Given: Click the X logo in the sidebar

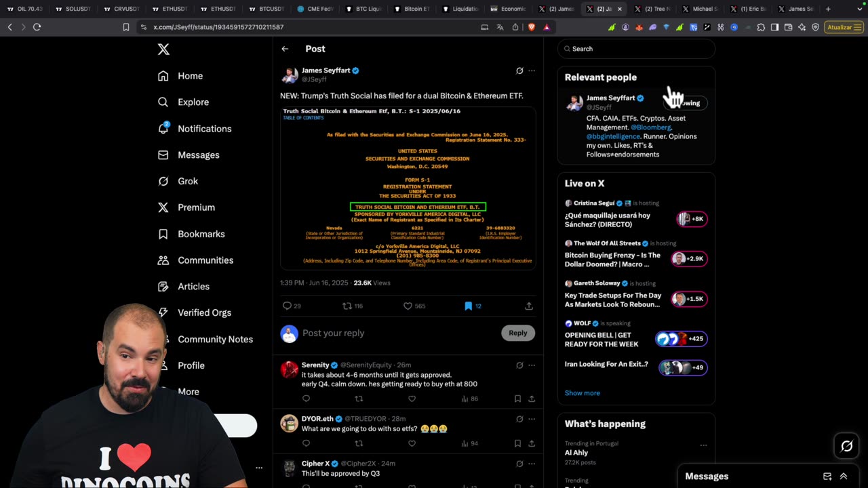Looking at the screenshot, I should click(x=163, y=49).
